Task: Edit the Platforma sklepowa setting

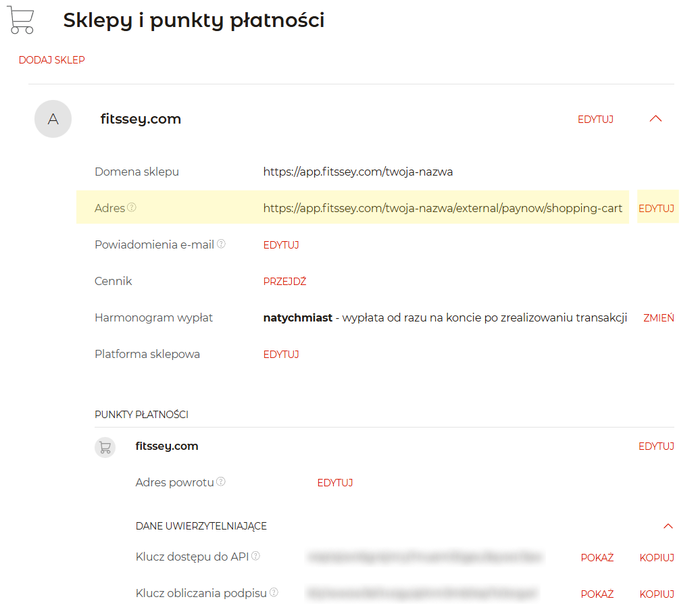Action: click(281, 355)
